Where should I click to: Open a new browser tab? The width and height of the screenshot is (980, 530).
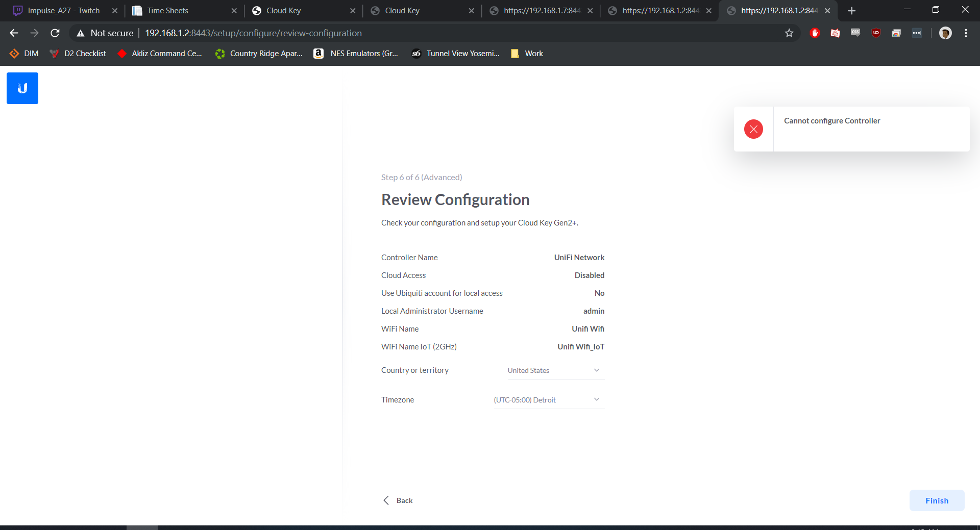pyautogui.click(x=851, y=11)
